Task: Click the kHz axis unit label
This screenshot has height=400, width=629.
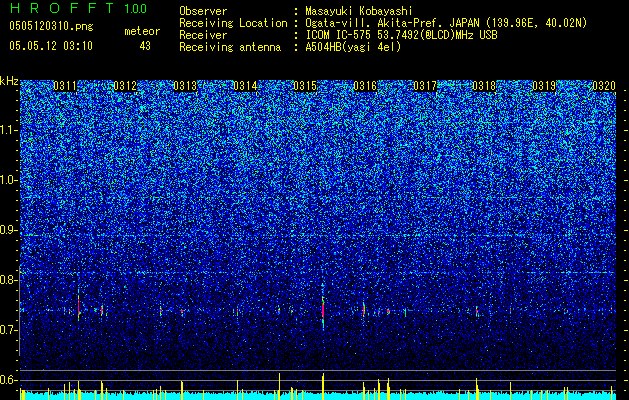Action: click(x=9, y=81)
